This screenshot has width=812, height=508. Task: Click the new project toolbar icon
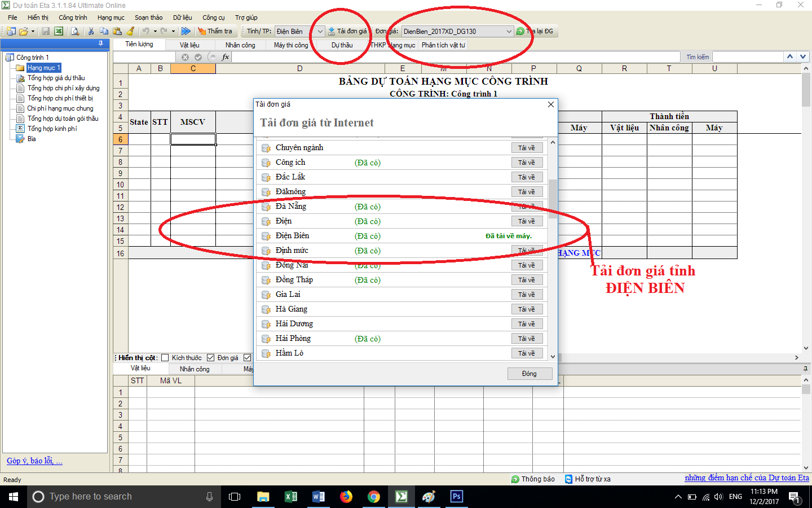pyautogui.click(x=11, y=32)
